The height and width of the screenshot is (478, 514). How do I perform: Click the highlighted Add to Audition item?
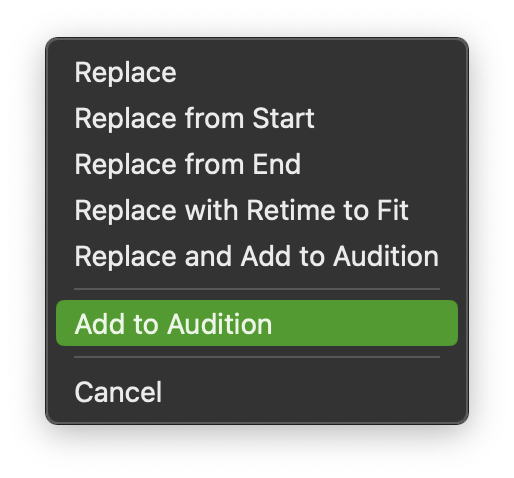257,323
